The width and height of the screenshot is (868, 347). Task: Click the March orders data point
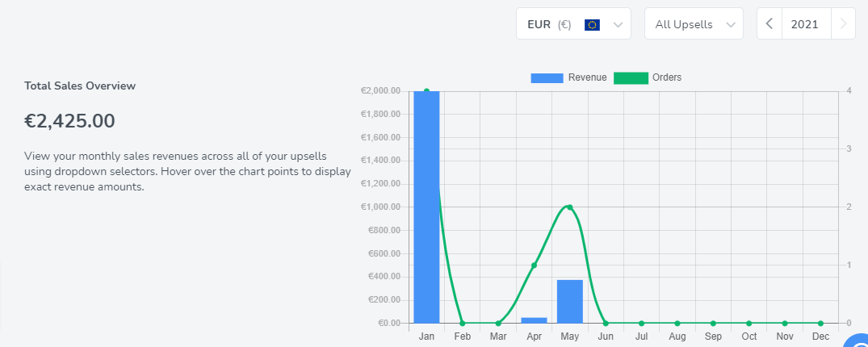498,324
